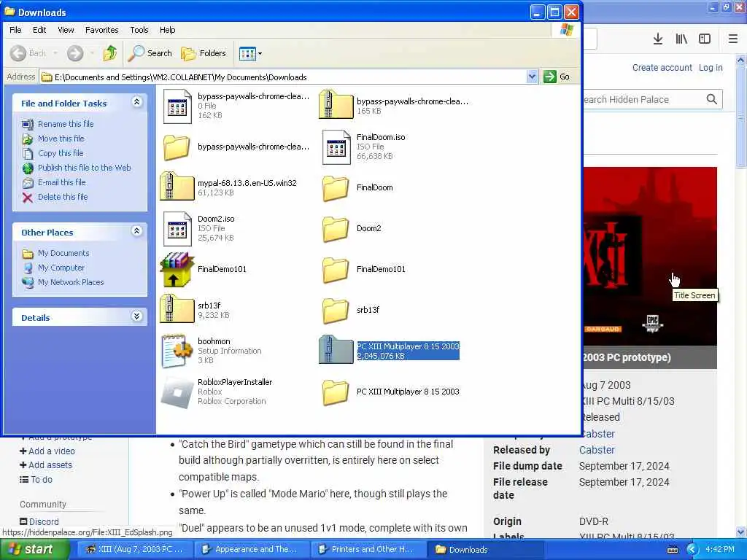The image size is (747, 560).
Task: Click the Up folder toolbar icon
Action: tap(110, 52)
